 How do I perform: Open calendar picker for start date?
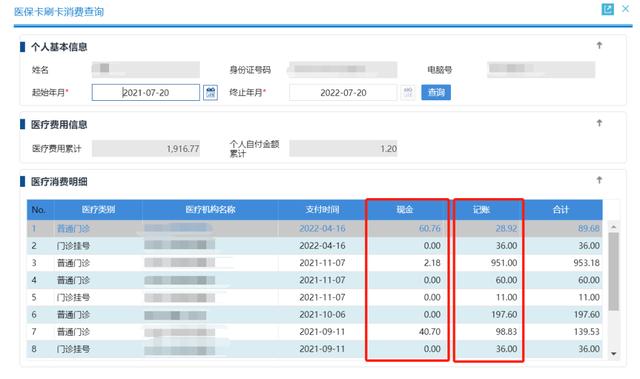(x=210, y=93)
